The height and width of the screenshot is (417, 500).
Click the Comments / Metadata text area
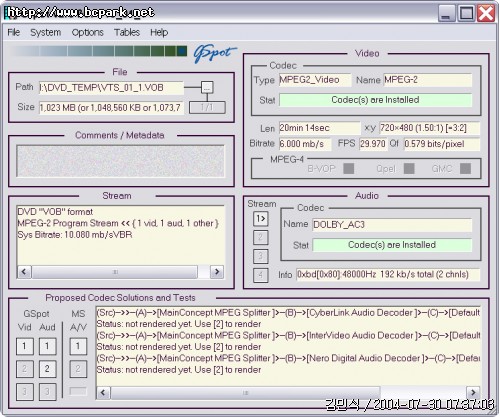coord(120,161)
